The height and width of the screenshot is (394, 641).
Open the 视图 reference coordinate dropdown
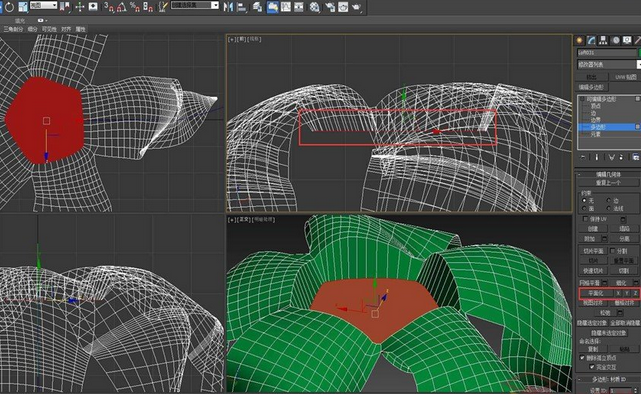click(43, 5)
